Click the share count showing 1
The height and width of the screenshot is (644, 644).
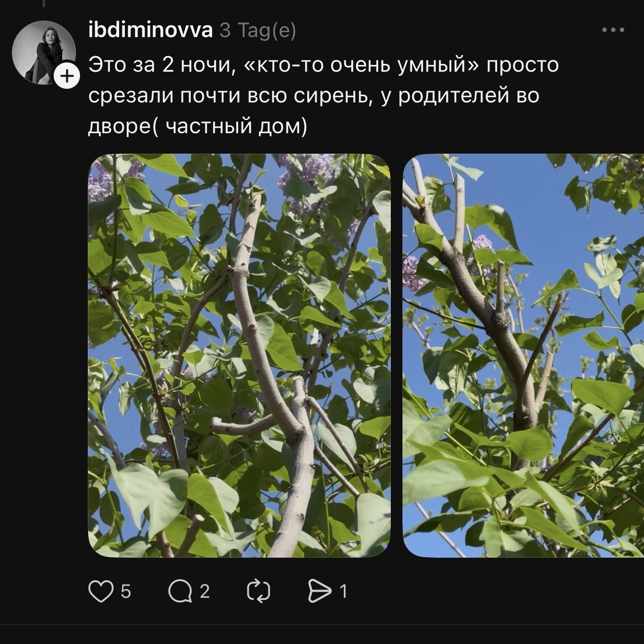pyautogui.click(x=343, y=591)
